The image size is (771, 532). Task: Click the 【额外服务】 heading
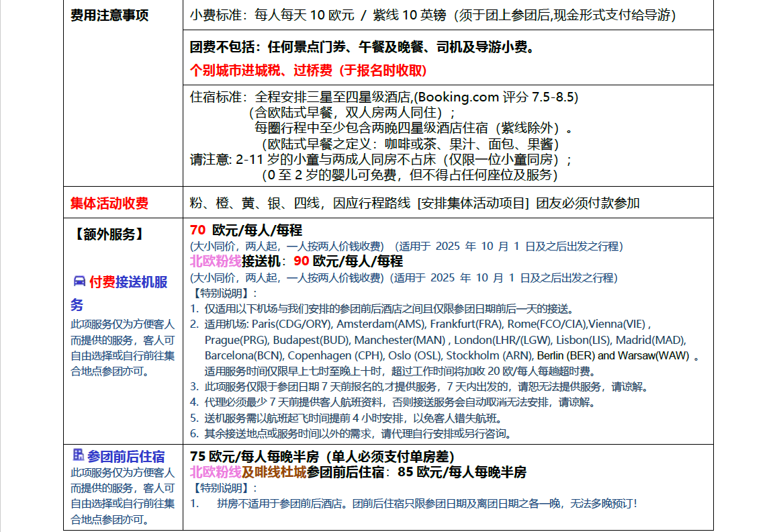(x=107, y=234)
